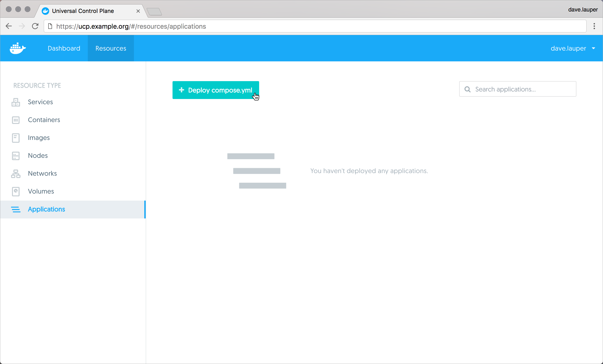Open the Dashboard tab
This screenshot has width=603, height=364.
64,48
